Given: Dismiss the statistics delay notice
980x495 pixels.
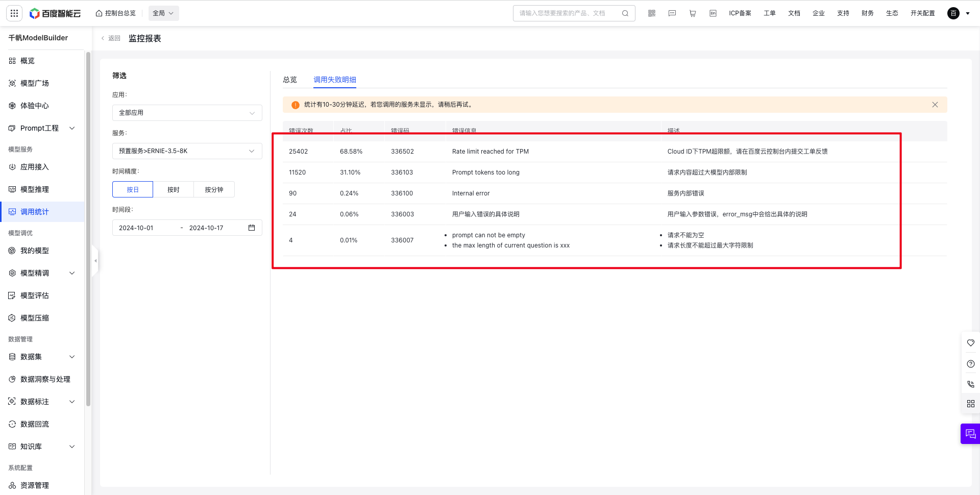Looking at the screenshot, I should tap(935, 105).
